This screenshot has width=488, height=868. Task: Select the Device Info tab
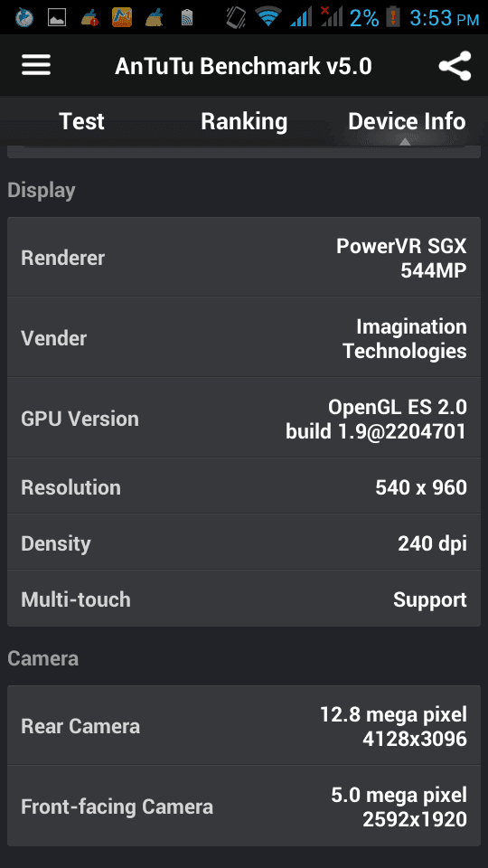click(407, 121)
